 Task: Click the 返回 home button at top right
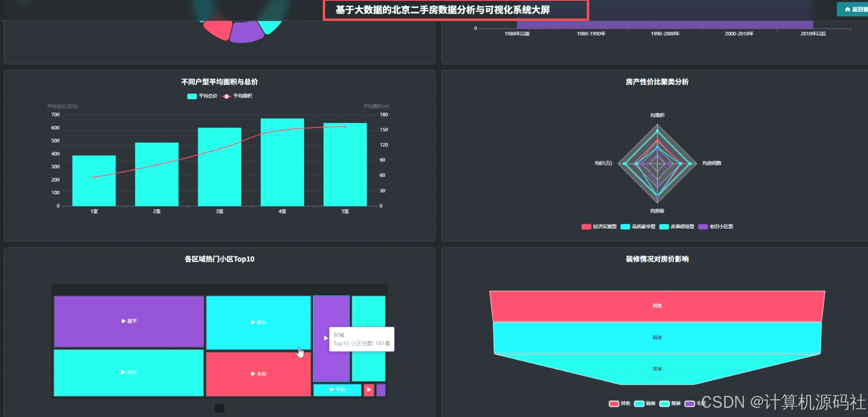pos(853,9)
